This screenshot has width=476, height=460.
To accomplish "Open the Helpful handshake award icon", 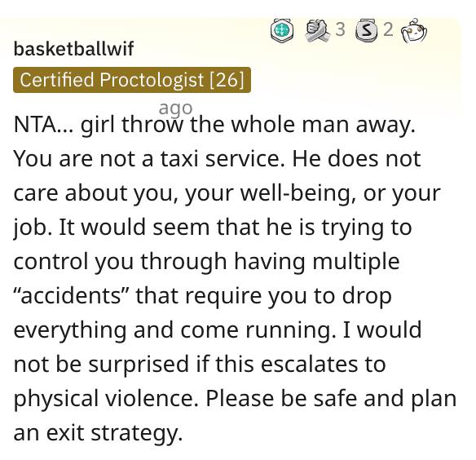I will 318,30.
